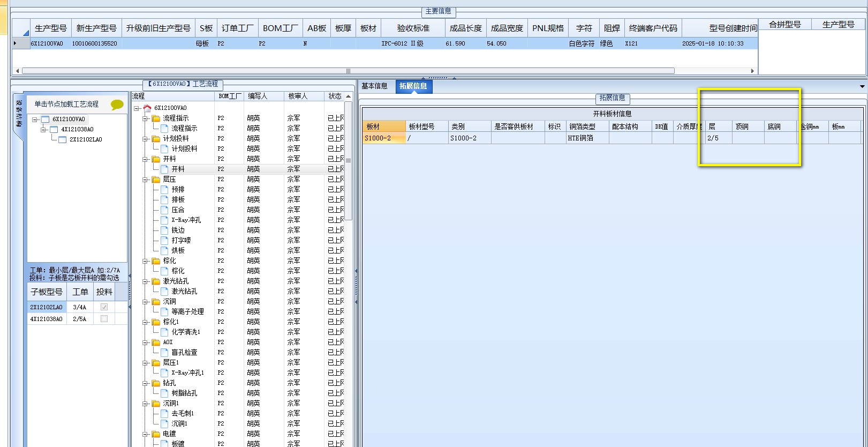Click the document icon of 压合
868x447 pixels.
pyautogui.click(x=164, y=210)
